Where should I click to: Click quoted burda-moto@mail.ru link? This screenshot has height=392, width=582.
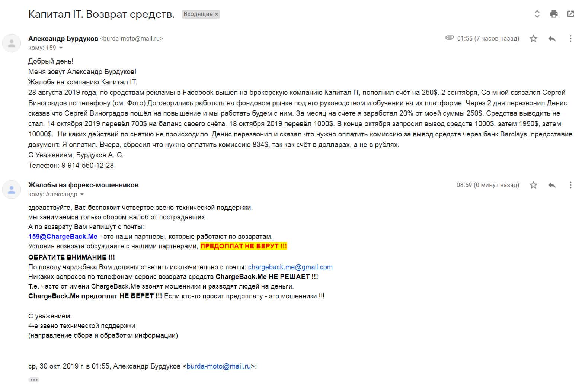(218, 366)
